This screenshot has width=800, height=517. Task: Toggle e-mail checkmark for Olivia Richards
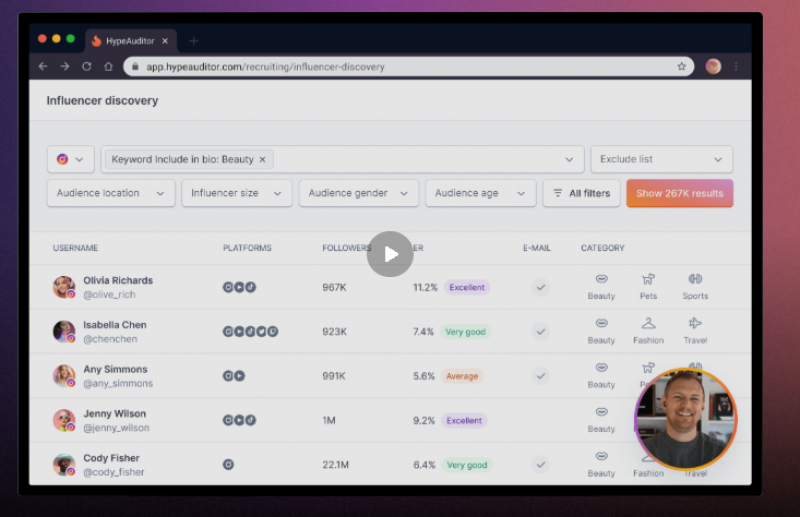coord(541,287)
